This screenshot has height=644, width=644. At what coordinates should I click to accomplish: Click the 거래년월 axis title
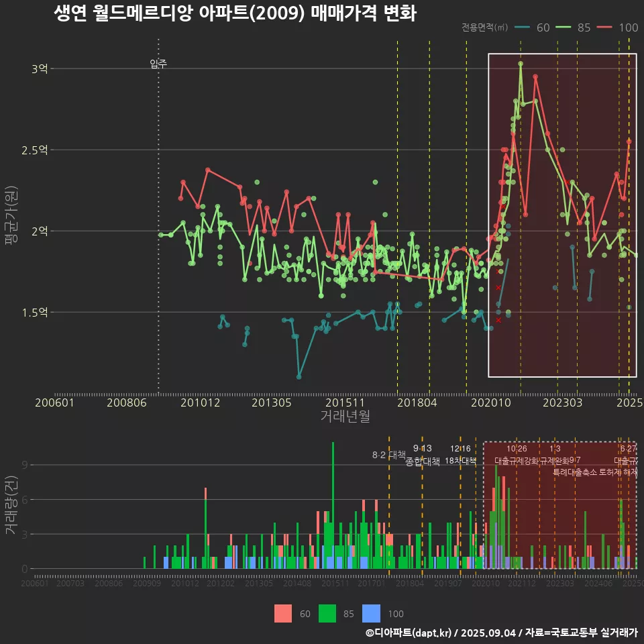345,417
